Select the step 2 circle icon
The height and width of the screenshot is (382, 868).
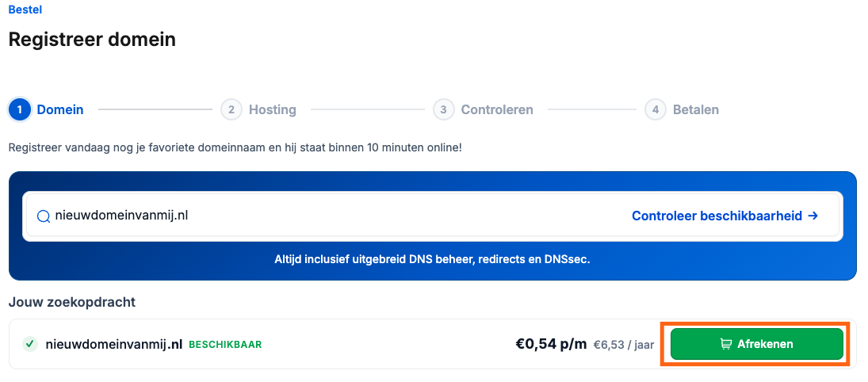[231, 109]
